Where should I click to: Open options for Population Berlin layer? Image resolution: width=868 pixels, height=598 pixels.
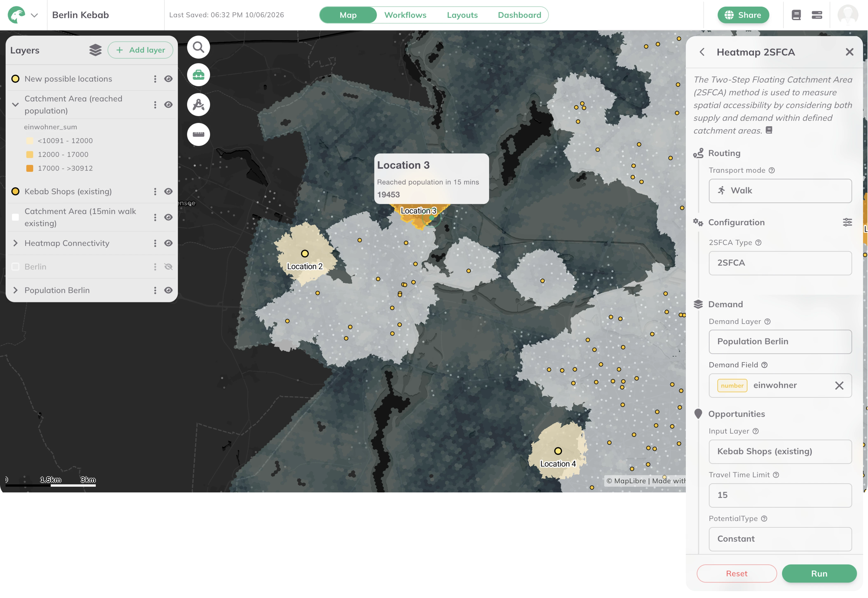coord(155,291)
